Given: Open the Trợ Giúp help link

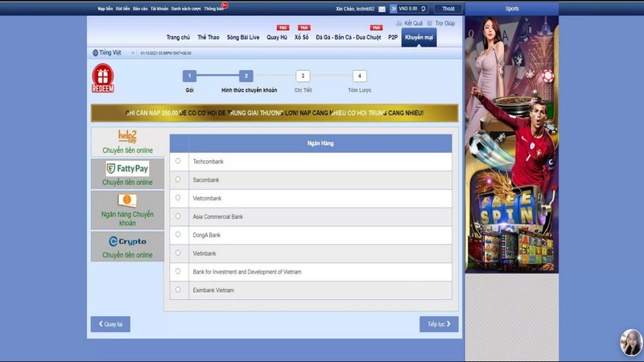Looking at the screenshot, I should click(x=440, y=23).
